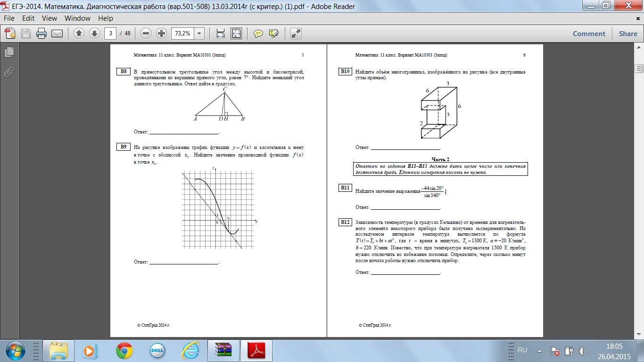Image resolution: width=644 pixels, height=362 pixels.
Task: Click the RU language indicator
Action: click(522, 350)
